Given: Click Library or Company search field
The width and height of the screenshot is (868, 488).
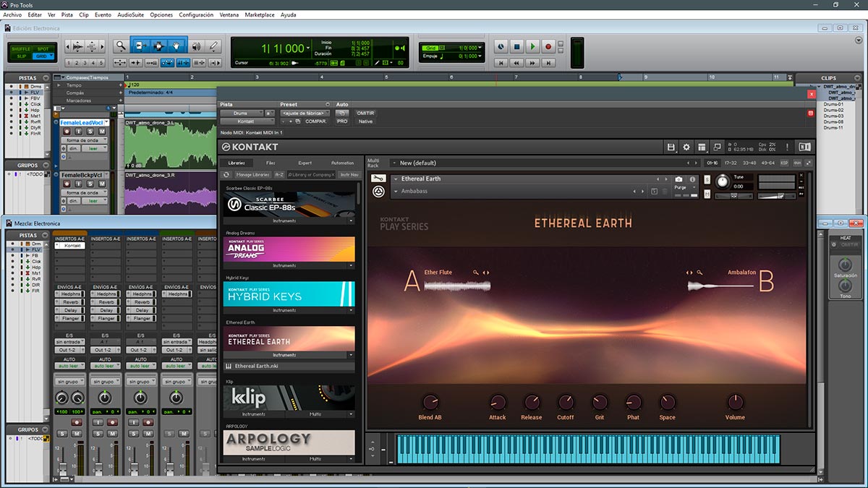Looking at the screenshot, I should point(311,174).
